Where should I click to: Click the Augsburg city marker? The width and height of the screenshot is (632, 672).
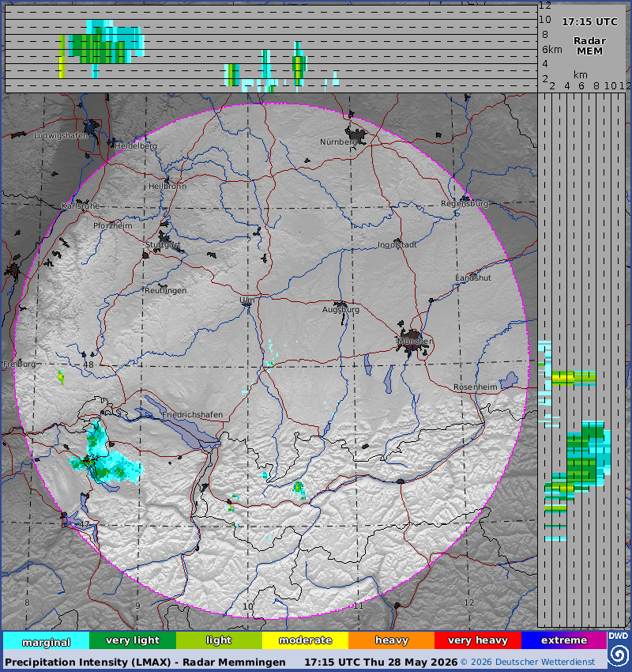click(x=341, y=304)
